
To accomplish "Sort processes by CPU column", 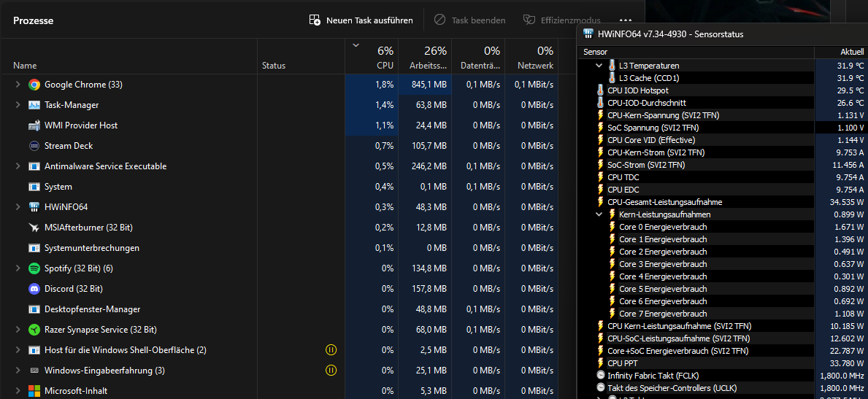I will [372, 56].
